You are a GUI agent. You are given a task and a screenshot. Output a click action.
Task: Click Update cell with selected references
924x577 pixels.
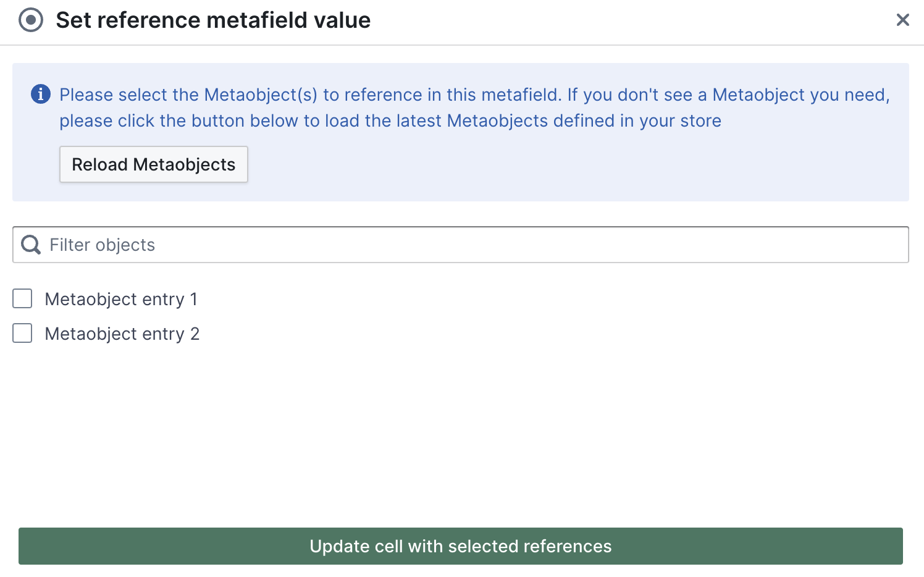461,546
